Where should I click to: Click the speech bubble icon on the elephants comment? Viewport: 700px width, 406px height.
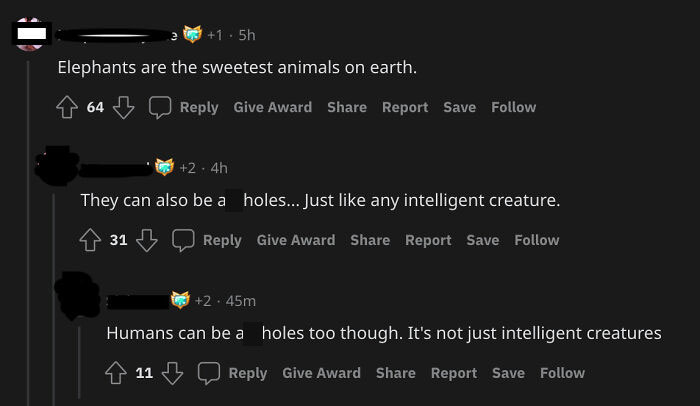pos(160,107)
